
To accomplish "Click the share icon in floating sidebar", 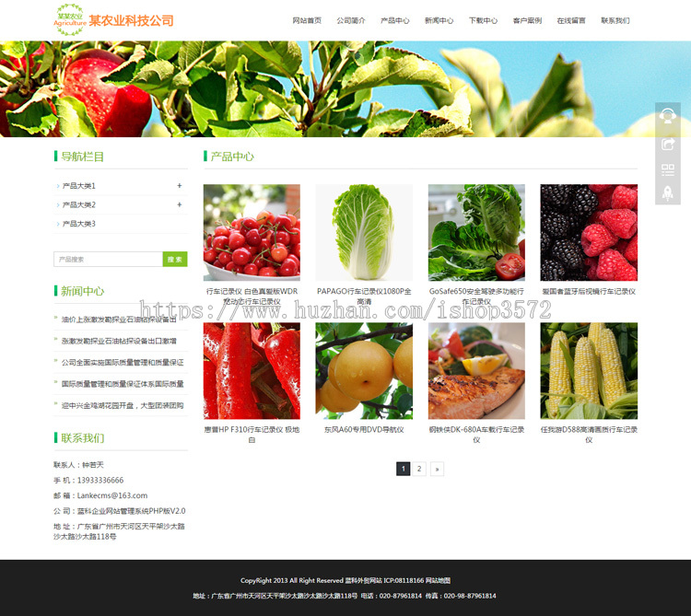I will [668, 144].
